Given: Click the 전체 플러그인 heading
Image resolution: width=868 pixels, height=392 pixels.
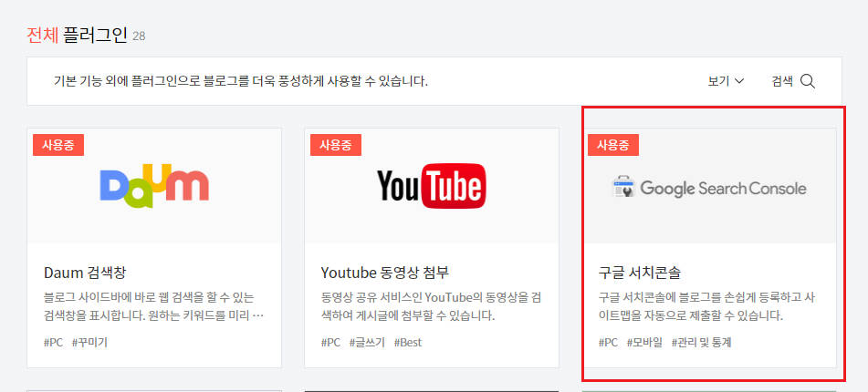Looking at the screenshot, I should coord(77,36).
